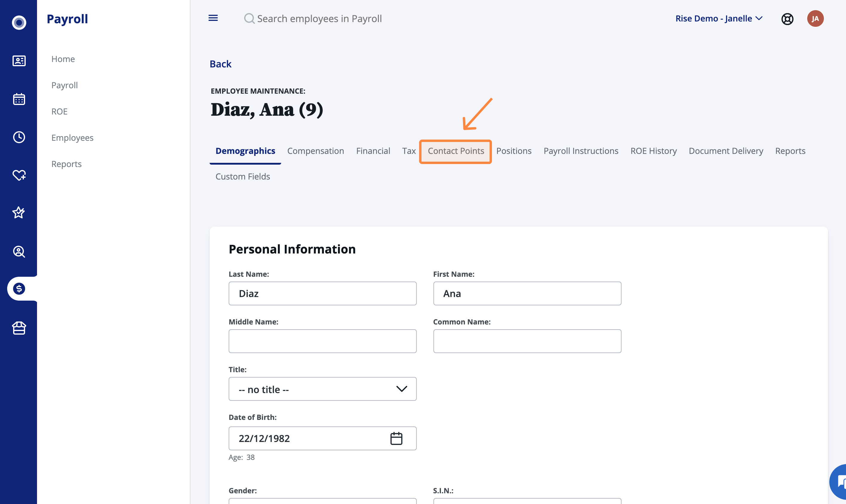The width and height of the screenshot is (846, 504).
Task: Click the Back link
Action: pyautogui.click(x=221, y=64)
